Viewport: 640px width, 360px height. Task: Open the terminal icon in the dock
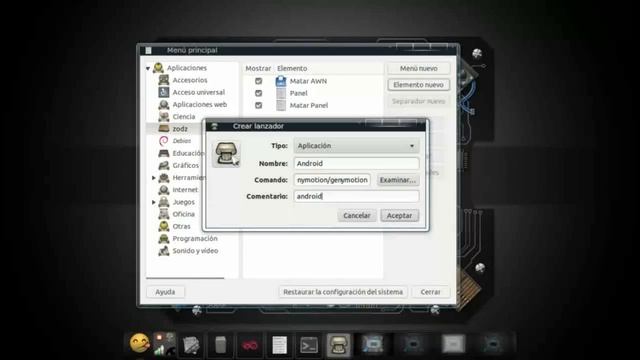[x=309, y=345]
